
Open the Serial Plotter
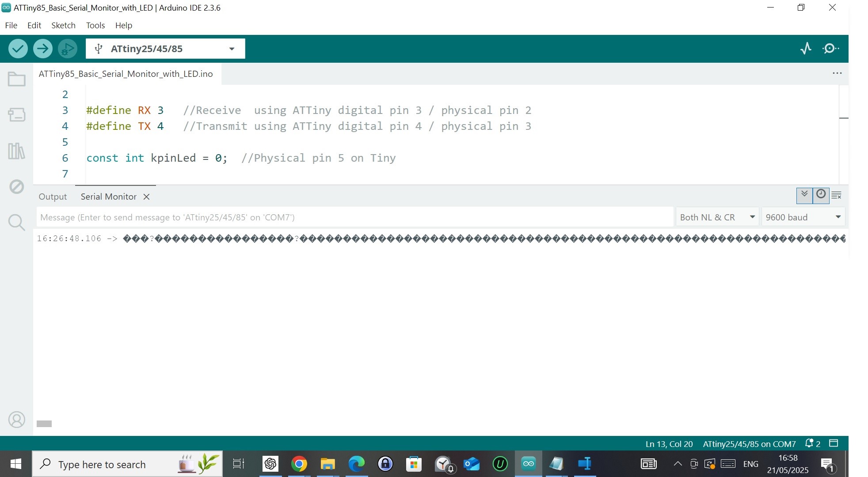pyautogui.click(x=806, y=49)
